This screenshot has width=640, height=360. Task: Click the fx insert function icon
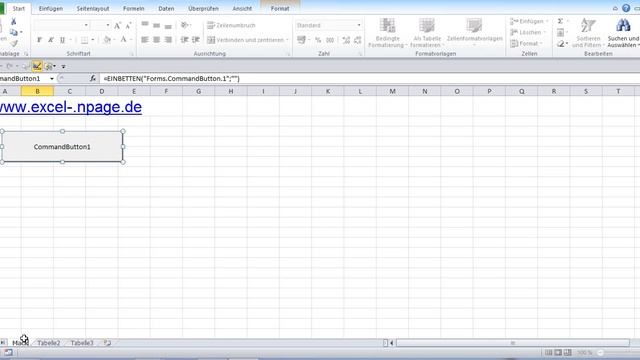(93, 78)
